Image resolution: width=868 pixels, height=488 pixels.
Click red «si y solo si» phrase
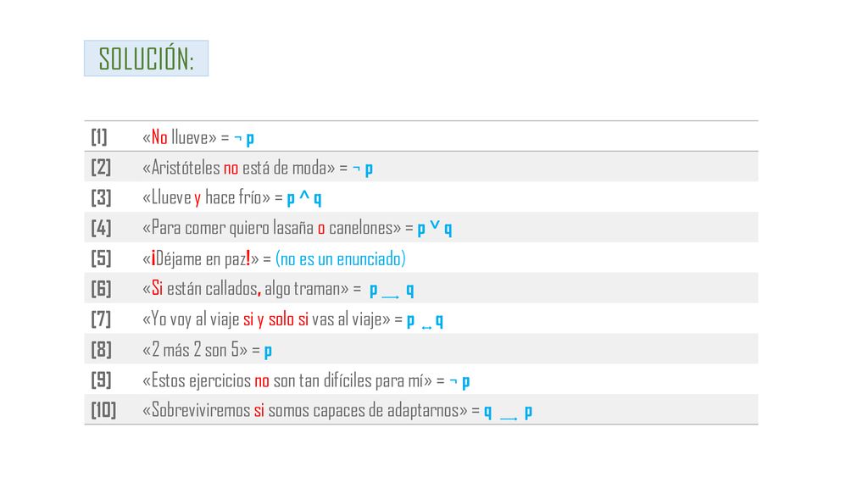[275, 319]
